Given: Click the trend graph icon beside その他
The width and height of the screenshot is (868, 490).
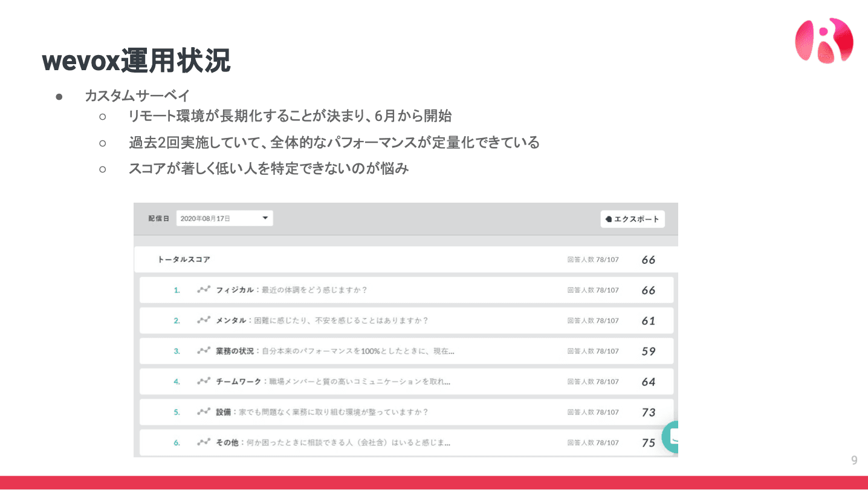Looking at the screenshot, I should [204, 442].
